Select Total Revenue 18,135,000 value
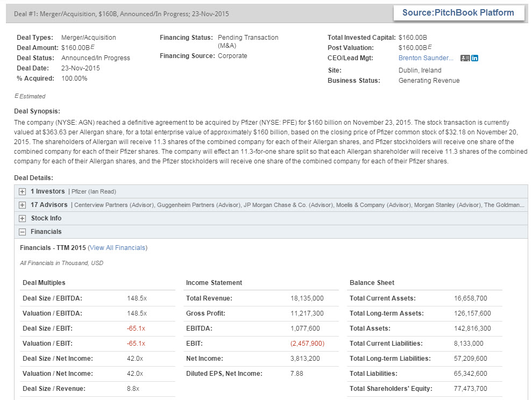The width and height of the screenshot is (532, 400). pyautogui.click(x=307, y=298)
